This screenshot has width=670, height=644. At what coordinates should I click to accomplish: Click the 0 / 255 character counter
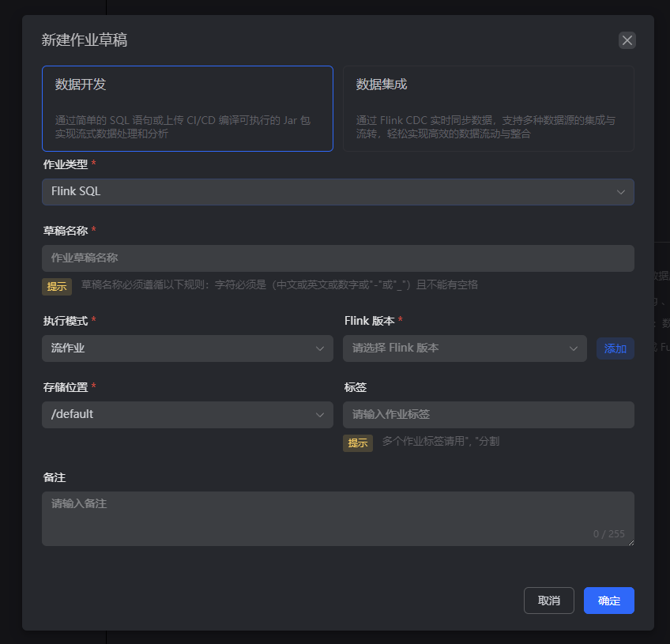tap(608, 534)
